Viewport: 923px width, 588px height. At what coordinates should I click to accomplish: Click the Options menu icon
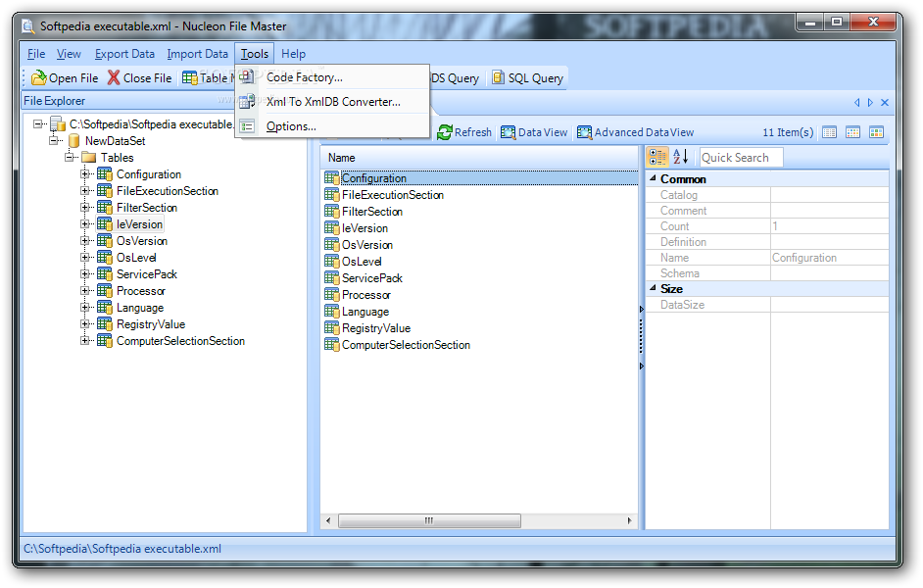[247, 126]
